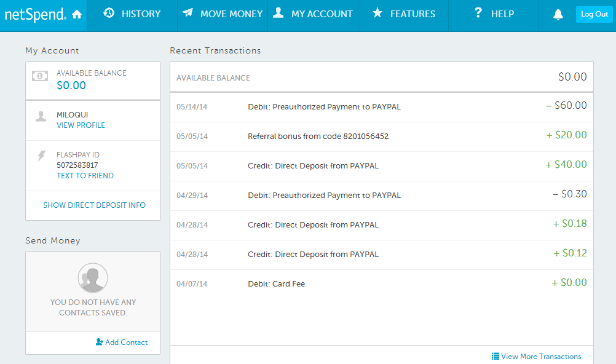
Task: Click SHOW DIRECT DEPOSIT INFO
Action: pos(94,205)
